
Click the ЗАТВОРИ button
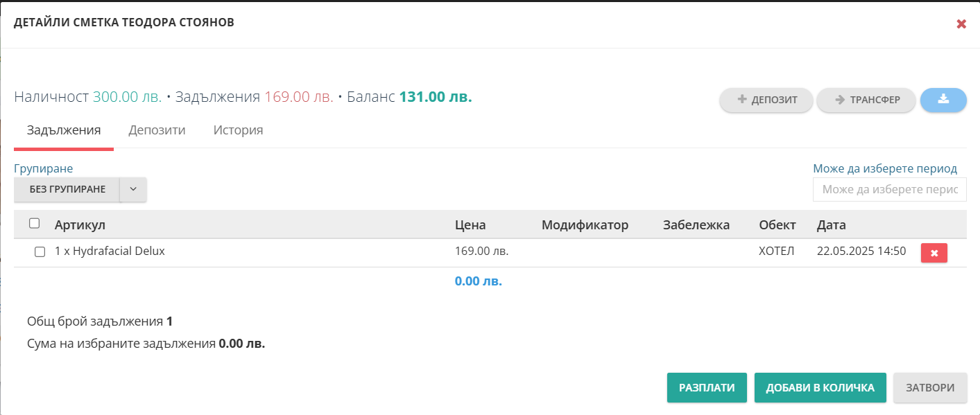point(930,388)
